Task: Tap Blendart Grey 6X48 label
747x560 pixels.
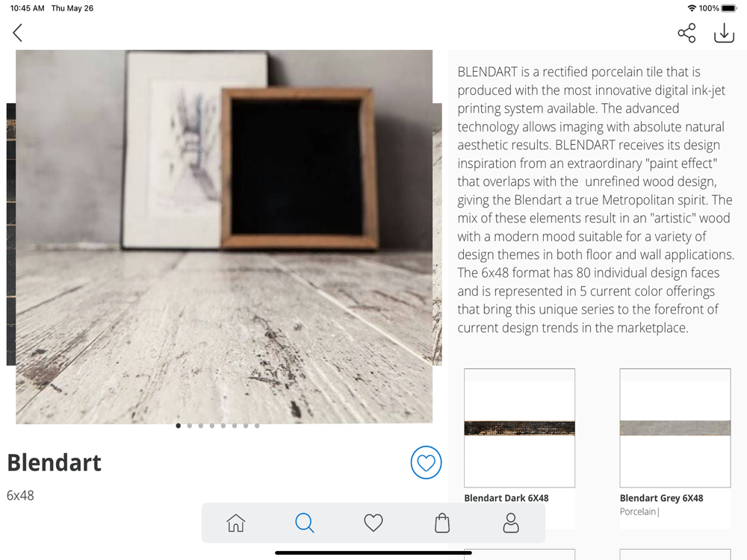Action: [x=661, y=498]
